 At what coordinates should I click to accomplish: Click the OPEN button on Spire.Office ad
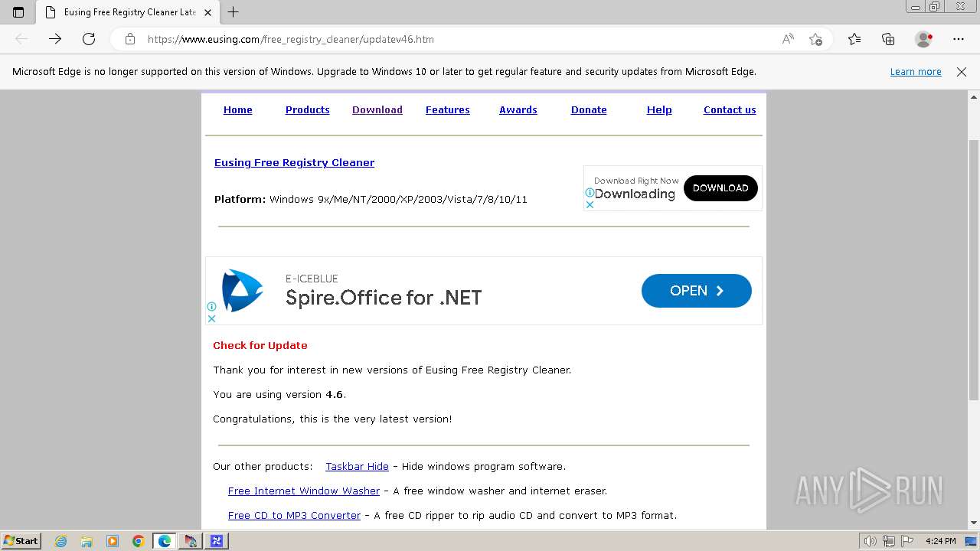point(697,291)
